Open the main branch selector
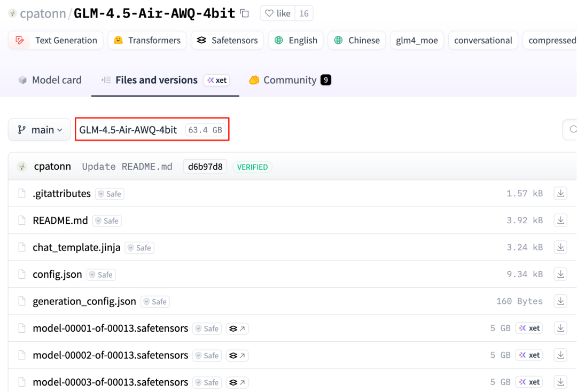Screen dimensions: 577x392 point(39,129)
